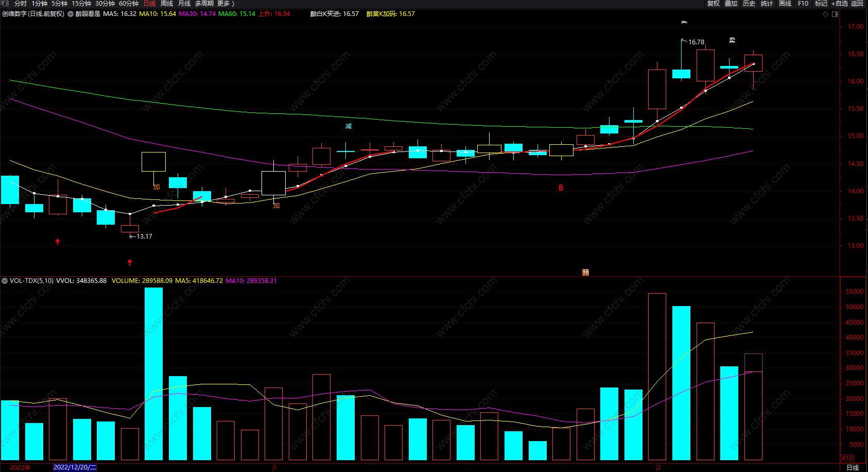The height and width of the screenshot is (472, 868).
Task: Click the 醉眼看是 indicator name
Action: point(88,14)
